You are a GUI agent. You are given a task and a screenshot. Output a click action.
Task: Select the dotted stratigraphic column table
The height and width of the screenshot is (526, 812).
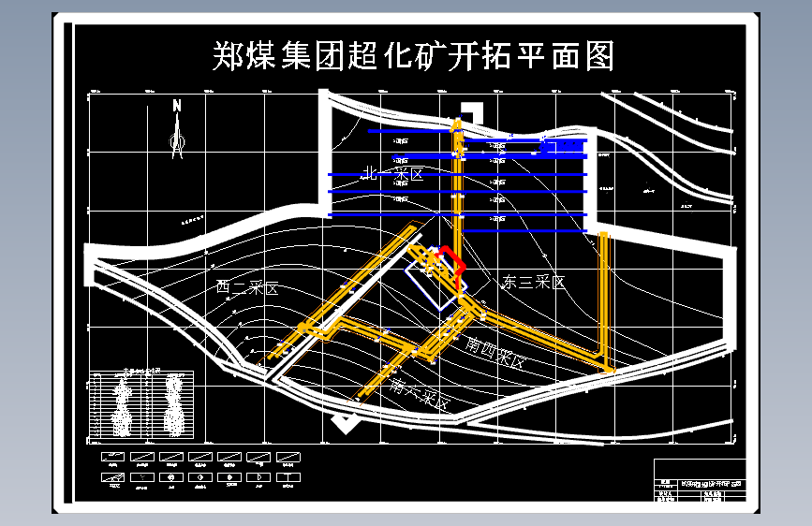(142, 405)
